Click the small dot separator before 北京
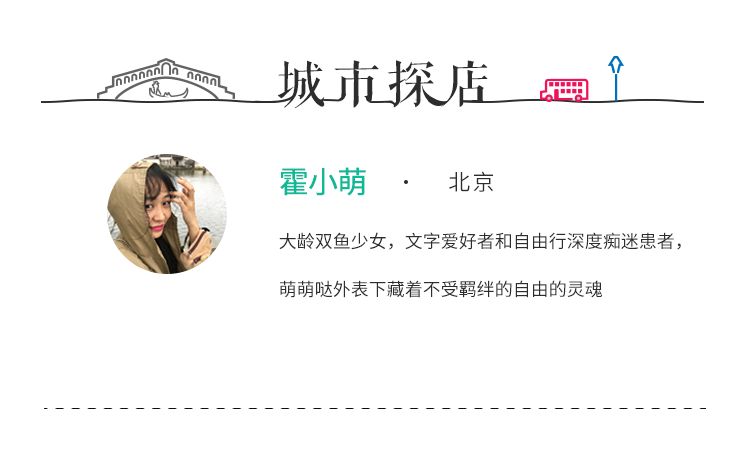 click(406, 182)
